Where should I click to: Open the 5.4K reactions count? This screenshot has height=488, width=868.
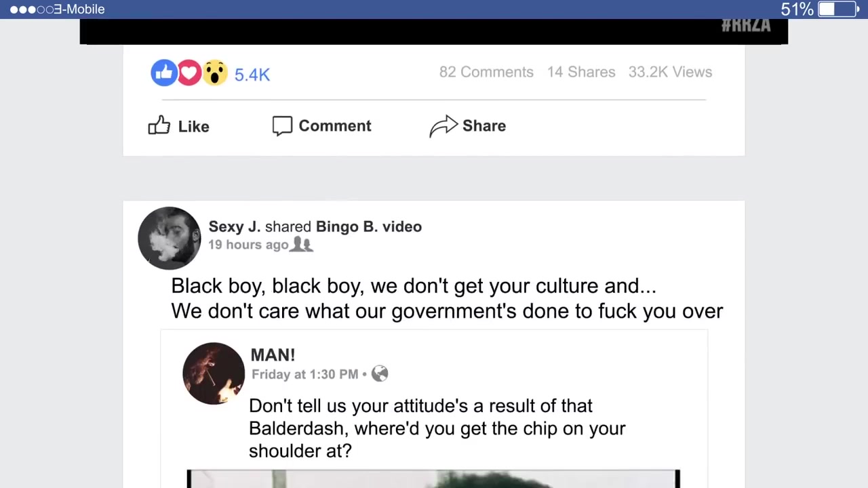(252, 75)
